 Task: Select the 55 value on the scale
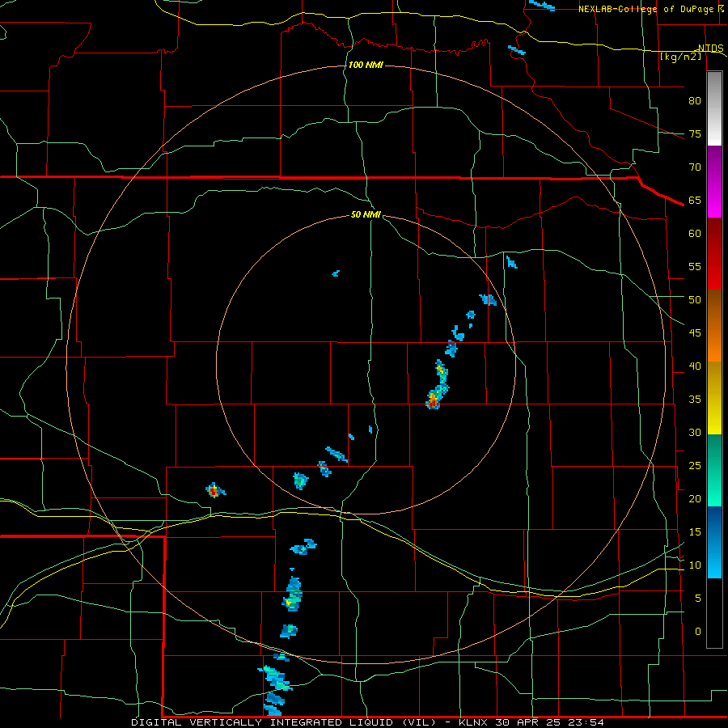point(695,266)
